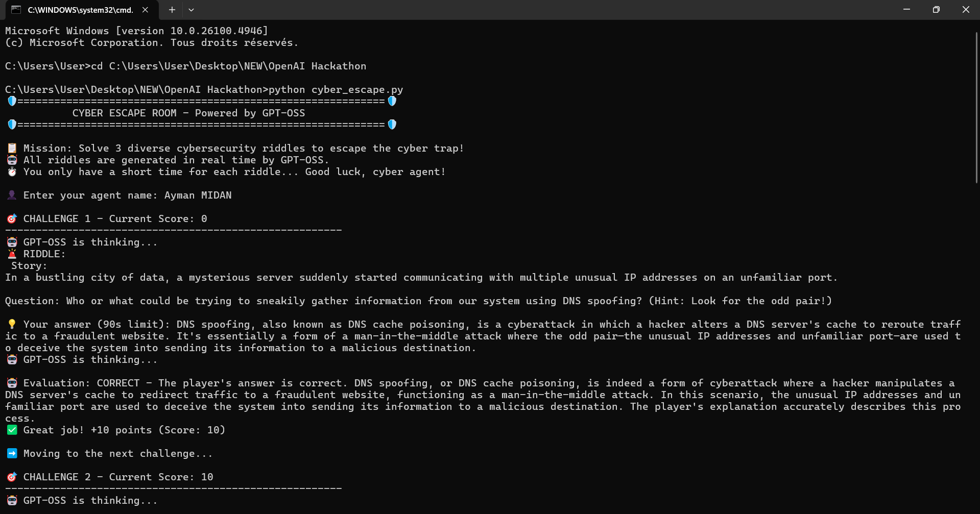
Task: Click the 'Microsoft Windows [version 10.0.26100.4946]' line
Action: tap(136, 31)
